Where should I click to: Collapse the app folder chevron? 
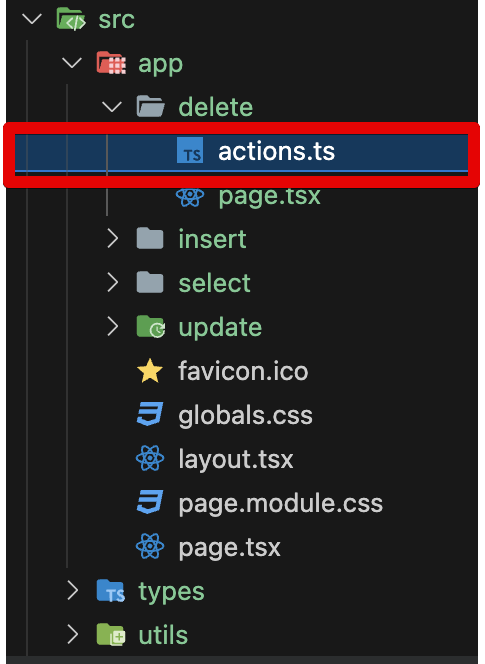[x=72, y=64]
